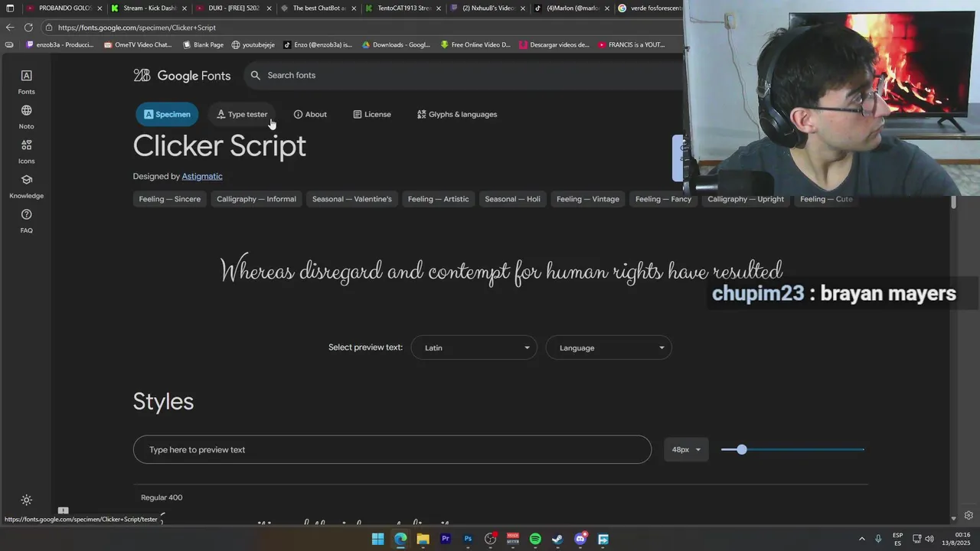The width and height of the screenshot is (980, 551).
Task: Switch to the Type tester tab
Action: pyautogui.click(x=242, y=114)
